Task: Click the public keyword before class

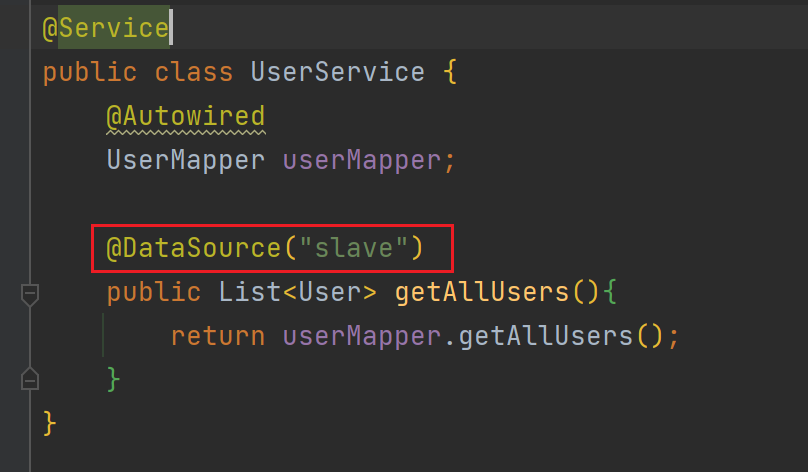Action: point(88,73)
